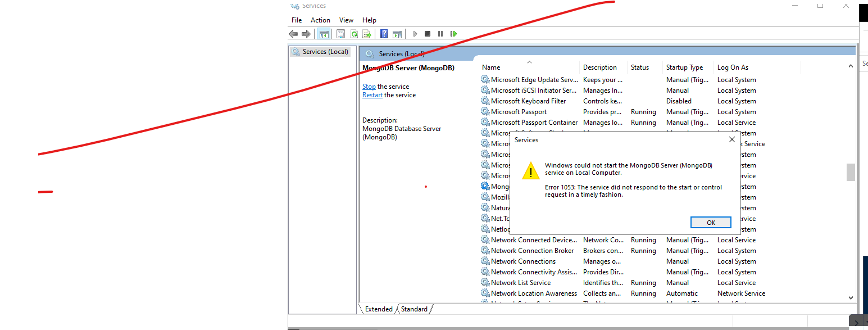Image resolution: width=868 pixels, height=330 pixels.
Task: Click the Show/Hide Console Tree toolbar icon
Action: tap(324, 34)
